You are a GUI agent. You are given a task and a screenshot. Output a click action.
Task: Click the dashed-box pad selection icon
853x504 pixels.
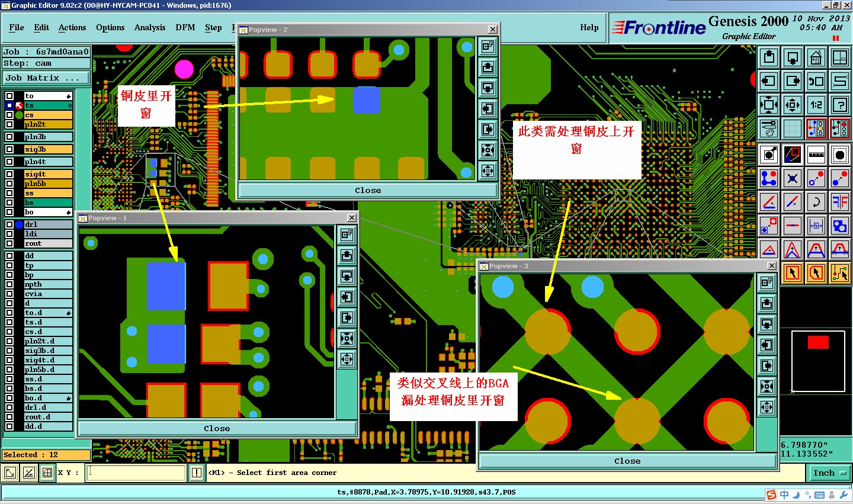pyautogui.click(x=840, y=155)
